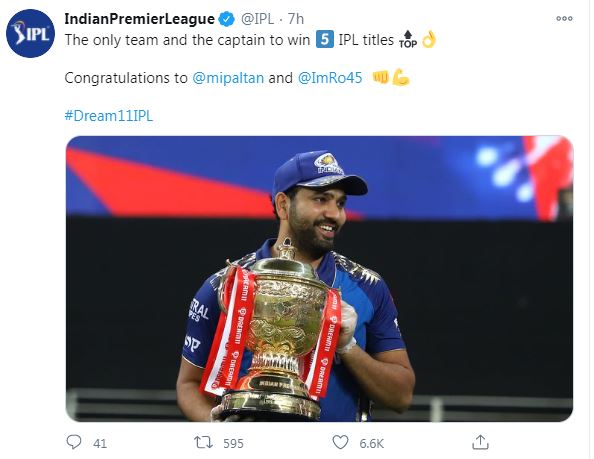
Task: Like the tweet with heart icon
Action: [340, 442]
